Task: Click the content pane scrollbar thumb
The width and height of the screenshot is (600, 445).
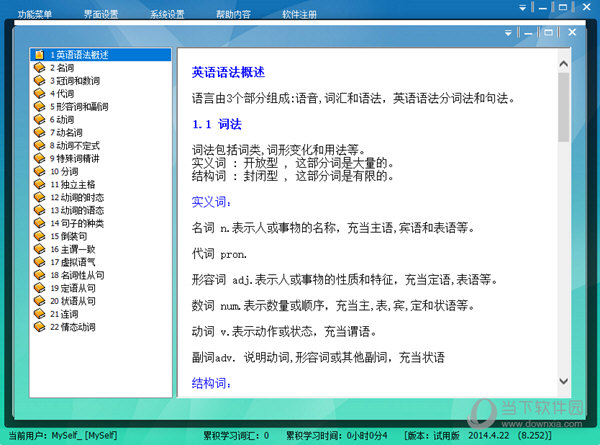Action: (563, 107)
